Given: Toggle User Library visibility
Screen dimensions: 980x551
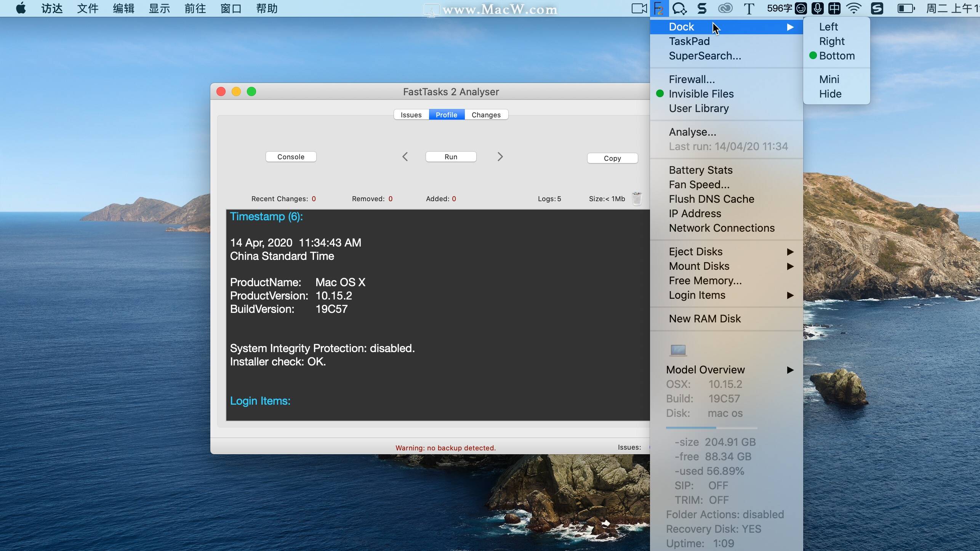Looking at the screenshot, I should [x=726, y=108].
